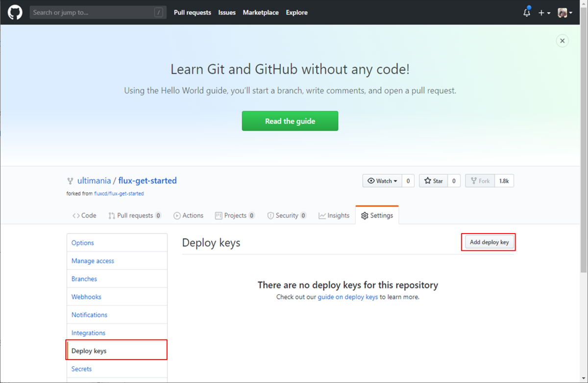Click the fork icon beside the repository name
Viewport: 588px width, 383px height.
(x=71, y=181)
